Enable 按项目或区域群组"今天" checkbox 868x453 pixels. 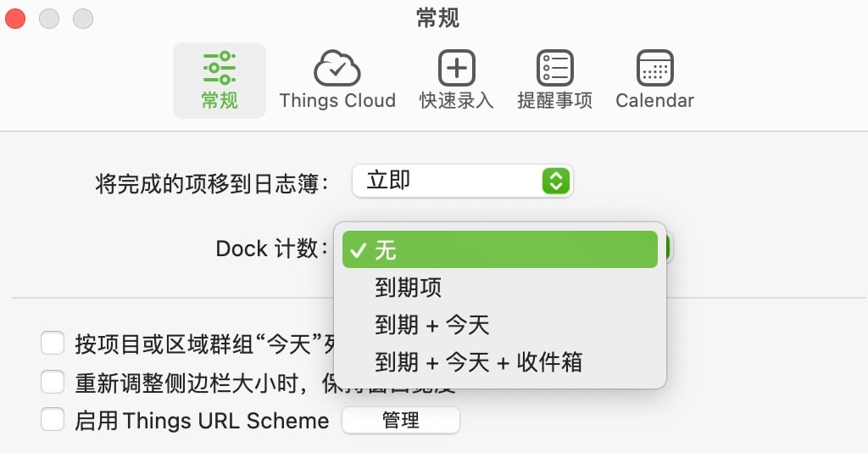53,344
